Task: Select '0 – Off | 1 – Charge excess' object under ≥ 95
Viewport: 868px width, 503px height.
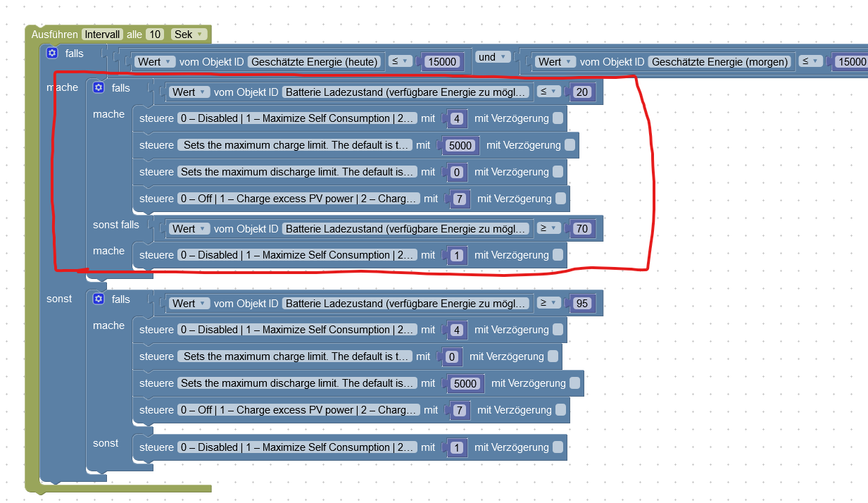Action: pyautogui.click(x=299, y=410)
